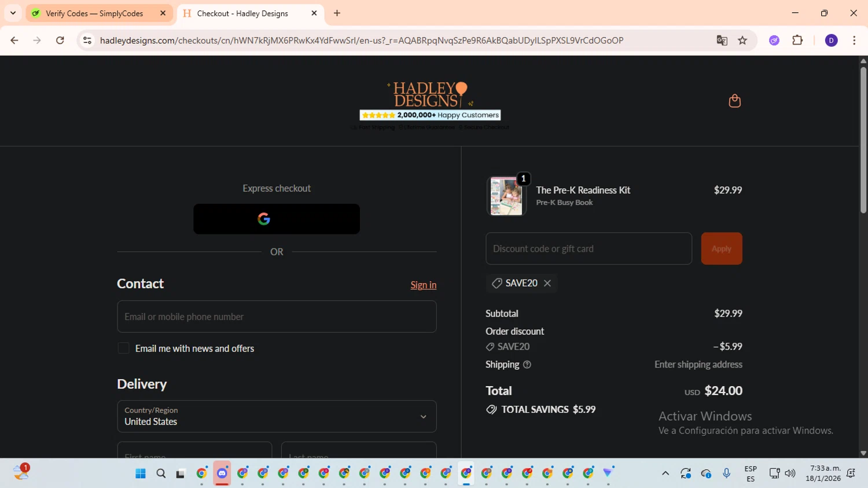The image size is (868, 488).
Task: Open Windows taskbar search
Action: pyautogui.click(x=161, y=474)
